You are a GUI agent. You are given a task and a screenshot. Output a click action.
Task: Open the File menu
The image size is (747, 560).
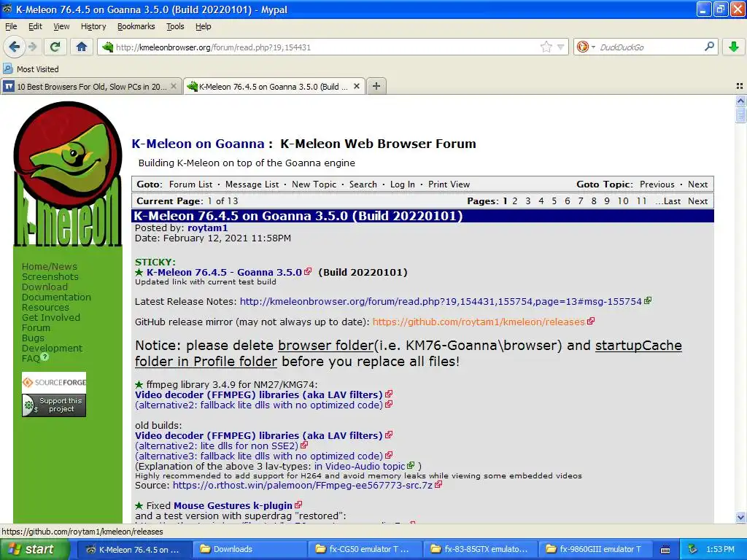(11, 26)
